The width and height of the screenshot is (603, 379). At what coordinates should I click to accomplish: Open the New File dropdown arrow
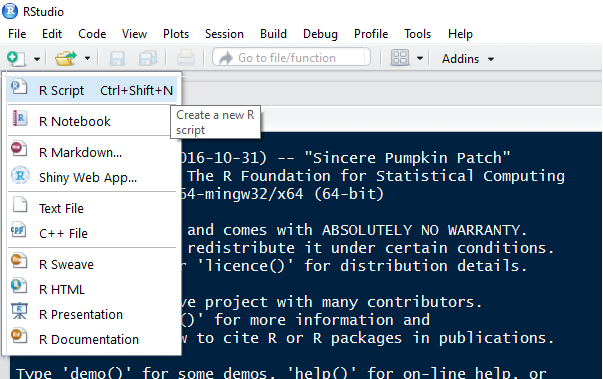37,59
